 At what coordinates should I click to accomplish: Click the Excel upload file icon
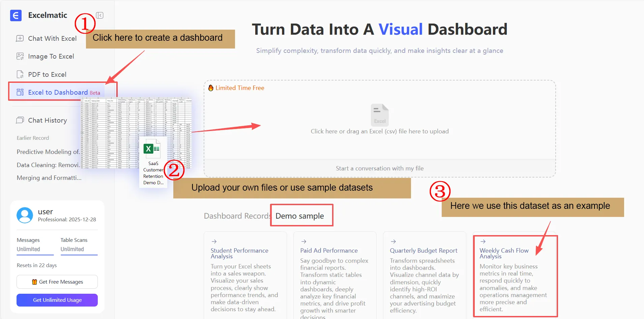pyautogui.click(x=379, y=115)
